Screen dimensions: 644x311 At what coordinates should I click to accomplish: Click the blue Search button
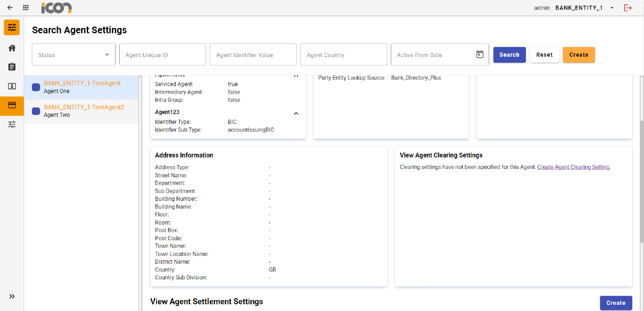point(509,55)
